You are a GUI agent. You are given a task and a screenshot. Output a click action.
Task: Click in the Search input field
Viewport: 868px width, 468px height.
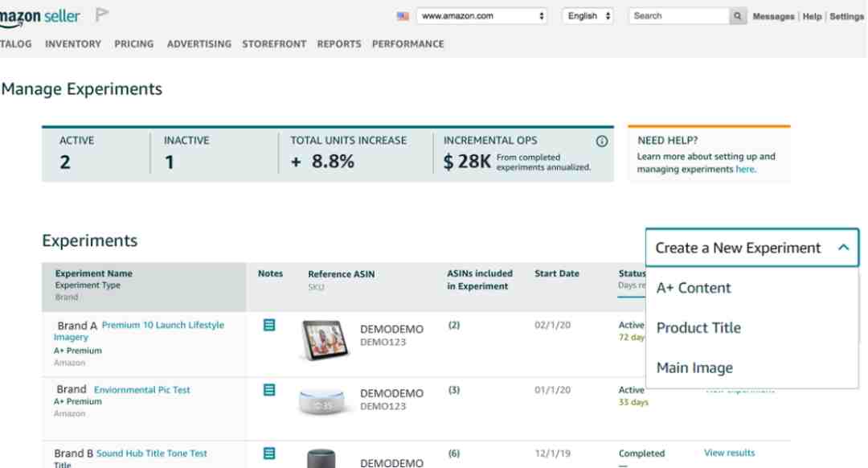(x=678, y=16)
